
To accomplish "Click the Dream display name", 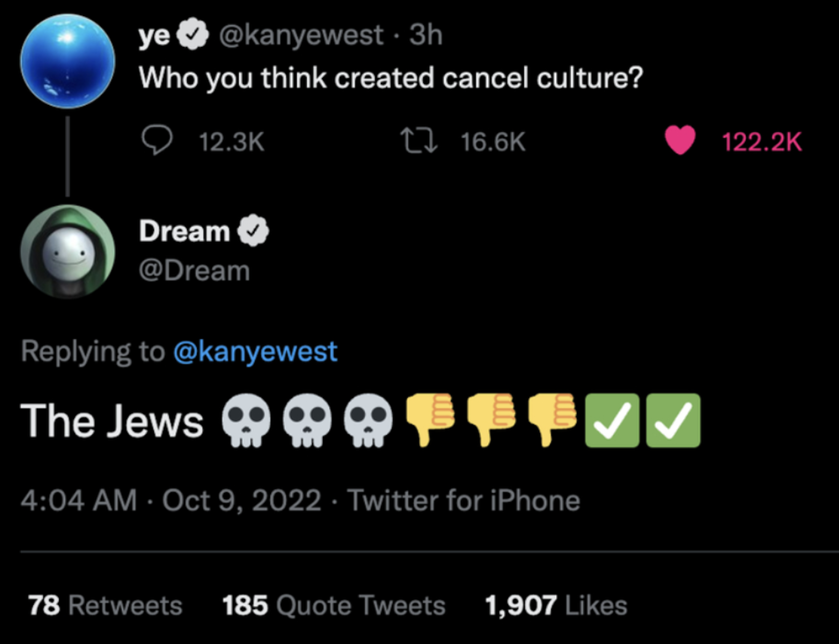I will pyautogui.click(x=184, y=231).
